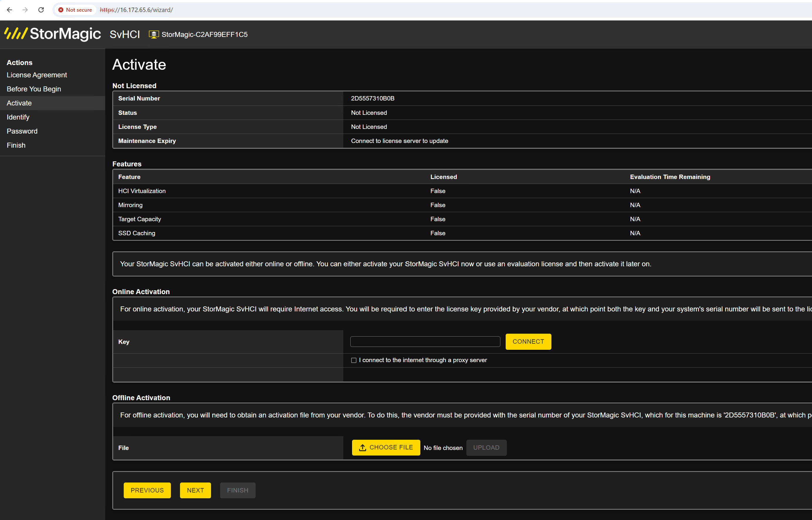This screenshot has height=520, width=812.
Task: Click the CHOOSE FILE button
Action: coord(386,447)
